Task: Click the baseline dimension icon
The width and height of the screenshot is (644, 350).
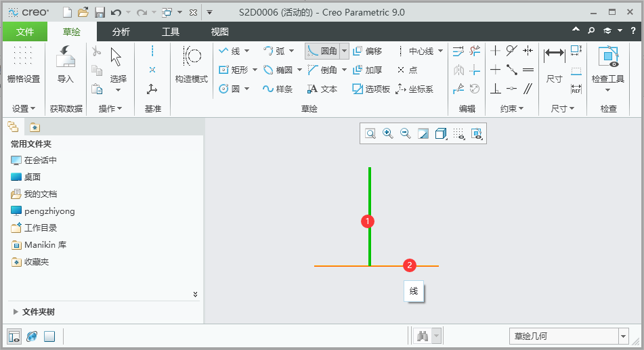Action: [x=576, y=70]
